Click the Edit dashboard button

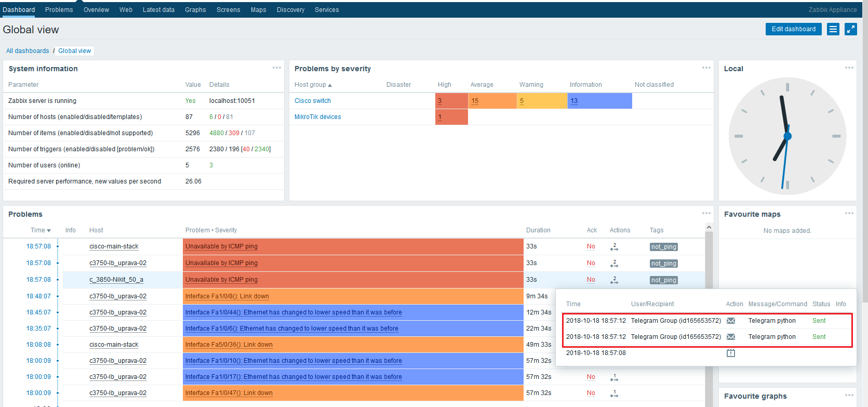click(x=793, y=29)
